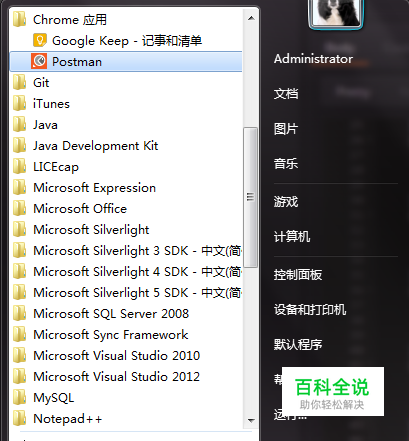Click the MySQL folder icon
Viewport: 409px width, 441px height.
20,397
